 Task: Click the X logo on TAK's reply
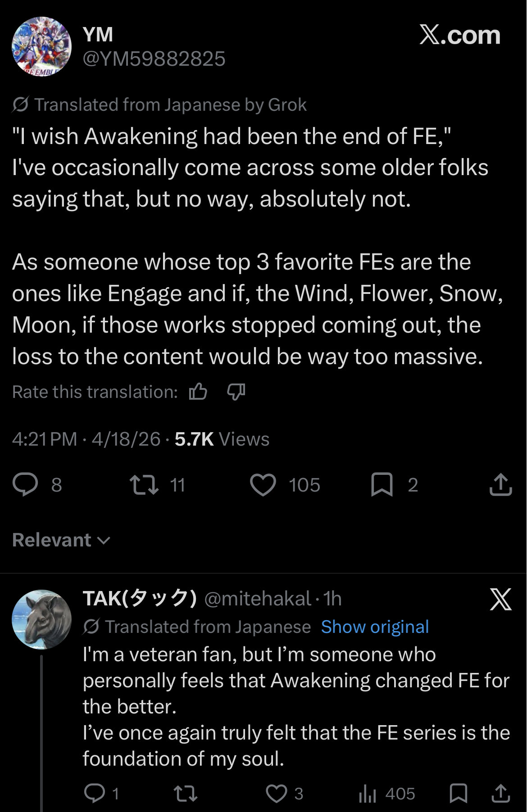500,600
